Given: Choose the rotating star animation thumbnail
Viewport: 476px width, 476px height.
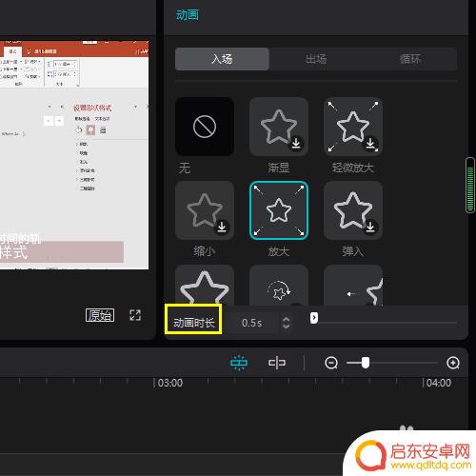Looking at the screenshot, I should tap(279, 286).
